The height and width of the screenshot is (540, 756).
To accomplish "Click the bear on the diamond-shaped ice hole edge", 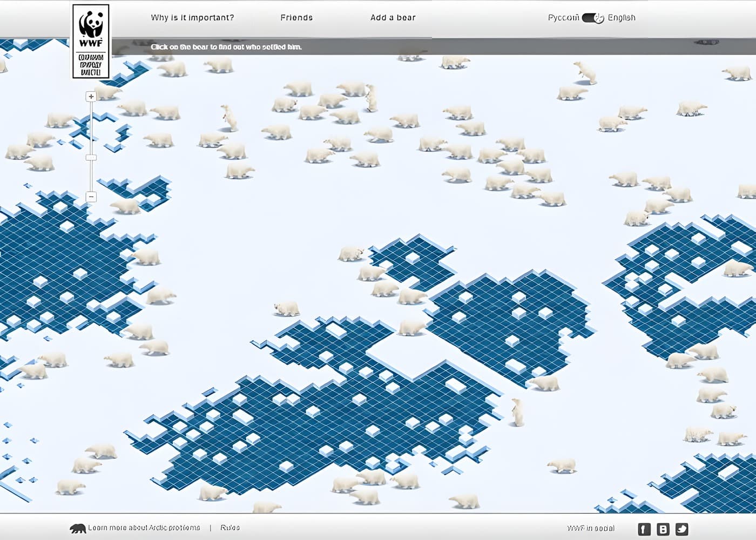I will click(x=411, y=328).
